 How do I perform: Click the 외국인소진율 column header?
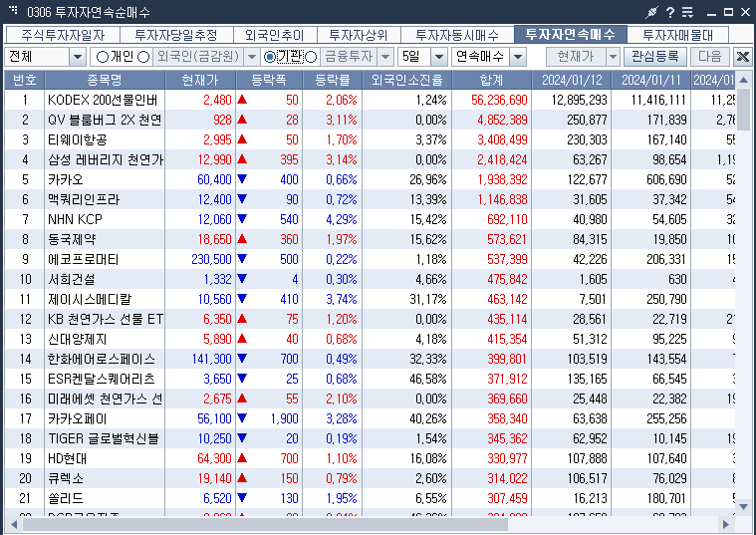[x=407, y=80]
